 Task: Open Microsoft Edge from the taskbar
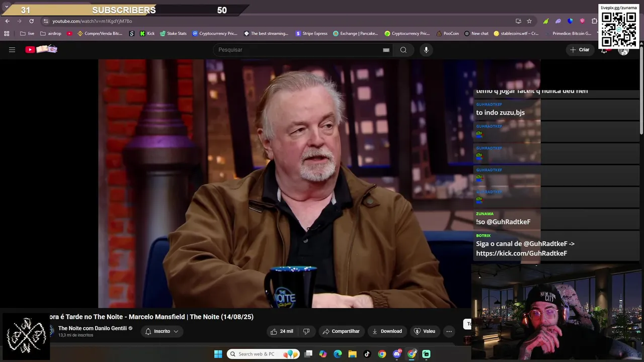click(x=338, y=354)
